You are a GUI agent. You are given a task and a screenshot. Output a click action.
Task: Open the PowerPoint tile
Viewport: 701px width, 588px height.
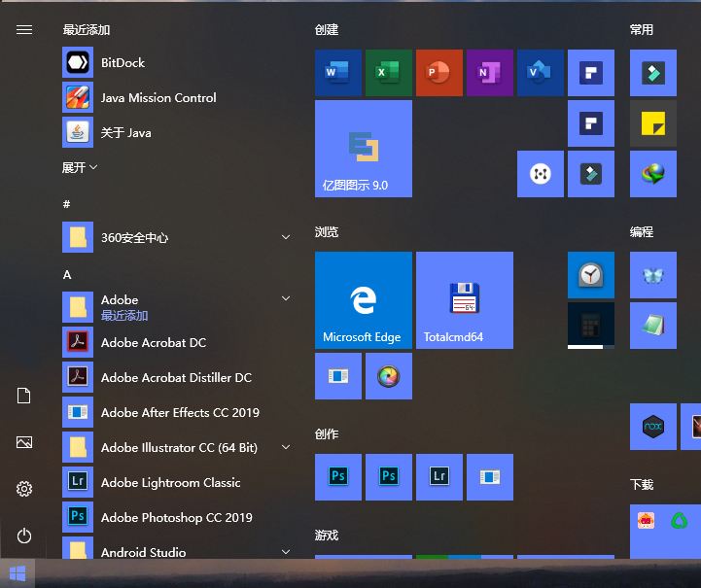pos(439,73)
